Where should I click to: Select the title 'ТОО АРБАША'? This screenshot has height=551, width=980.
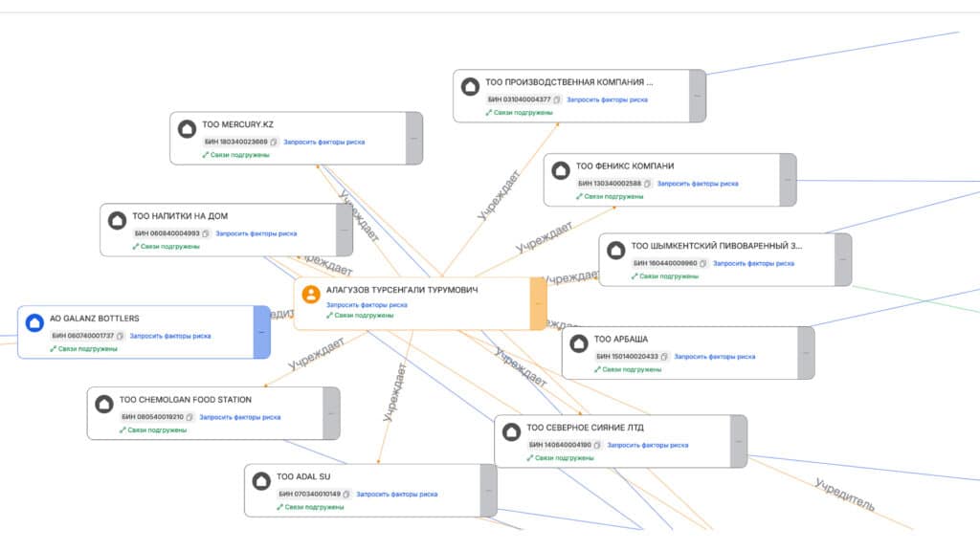click(x=620, y=339)
